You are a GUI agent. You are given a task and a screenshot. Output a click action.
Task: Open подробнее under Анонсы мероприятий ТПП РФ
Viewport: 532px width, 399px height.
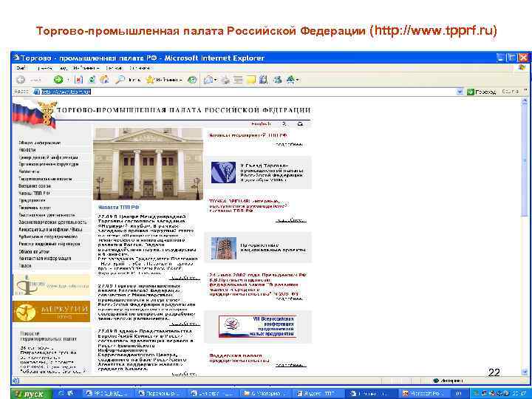coord(290,145)
